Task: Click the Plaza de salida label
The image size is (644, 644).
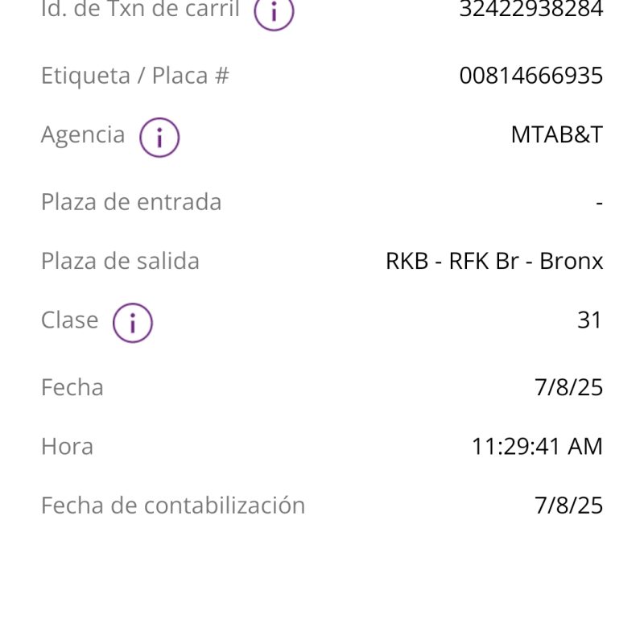Action: click(120, 261)
